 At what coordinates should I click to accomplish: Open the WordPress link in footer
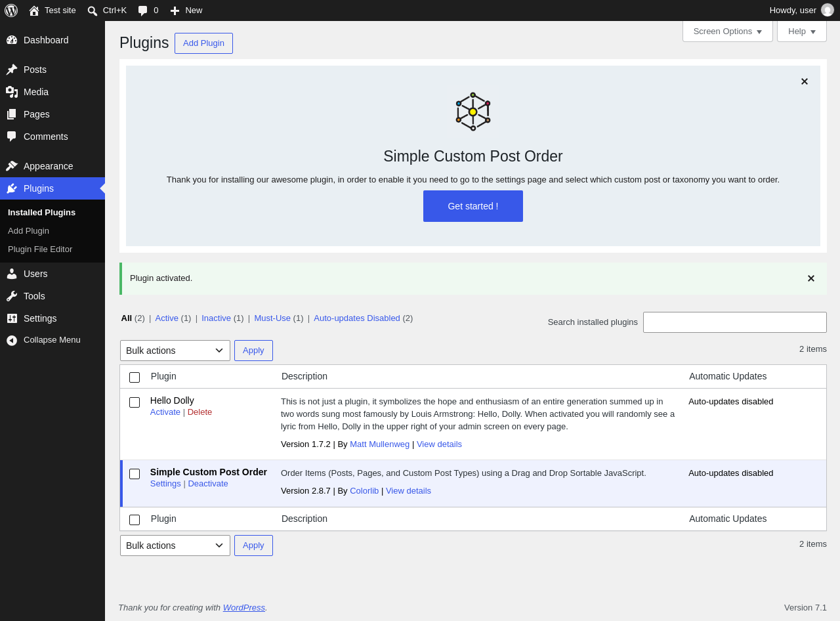[244, 607]
